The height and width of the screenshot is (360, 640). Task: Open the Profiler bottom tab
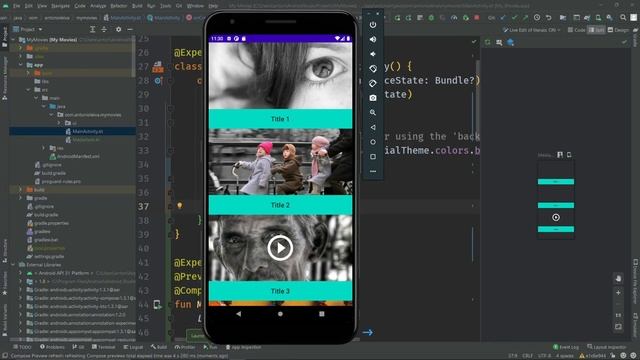tap(185, 347)
